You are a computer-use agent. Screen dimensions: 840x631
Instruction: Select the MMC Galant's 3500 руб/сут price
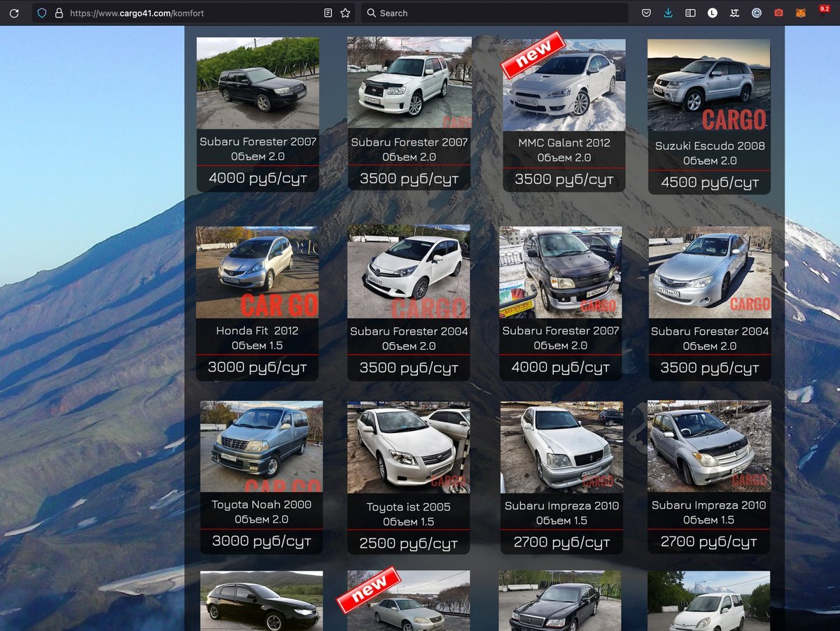tap(563, 179)
